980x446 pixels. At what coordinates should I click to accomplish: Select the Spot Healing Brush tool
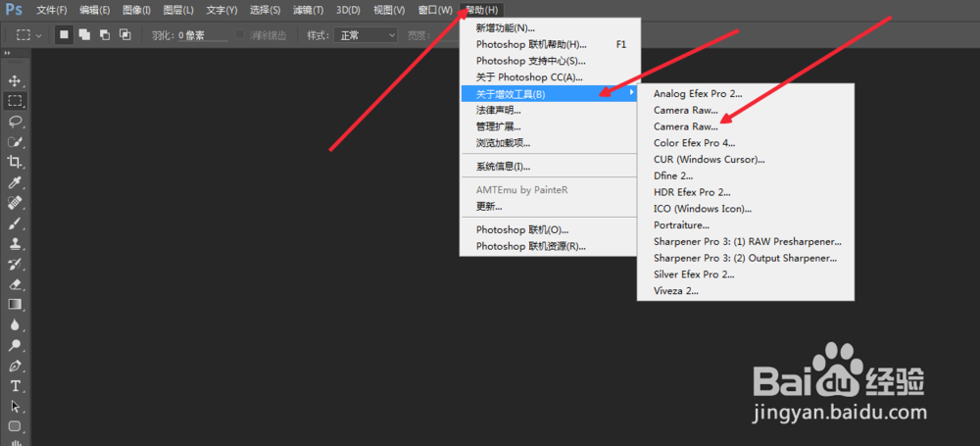click(15, 203)
